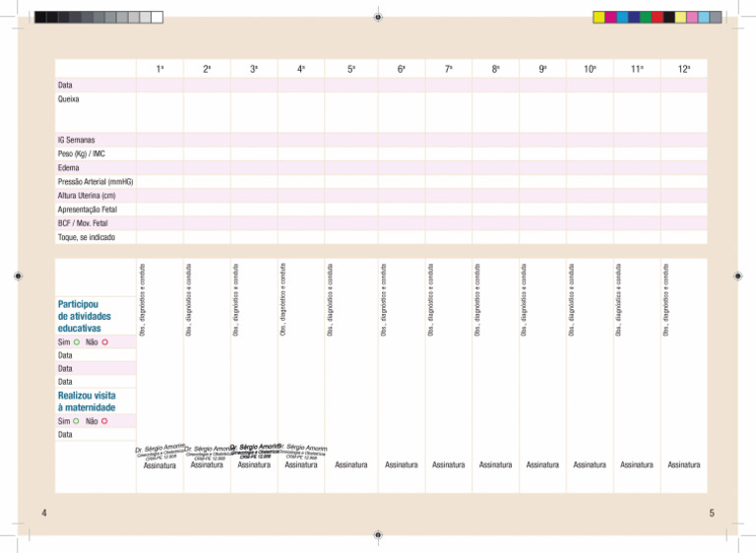Click the magenta swatch in the color bar
Viewport: 756px width, 553px height.
point(610,18)
